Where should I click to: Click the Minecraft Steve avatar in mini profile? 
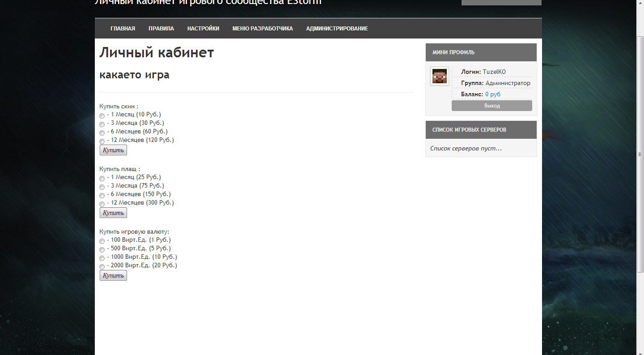pyautogui.click(x=439, y=76)
